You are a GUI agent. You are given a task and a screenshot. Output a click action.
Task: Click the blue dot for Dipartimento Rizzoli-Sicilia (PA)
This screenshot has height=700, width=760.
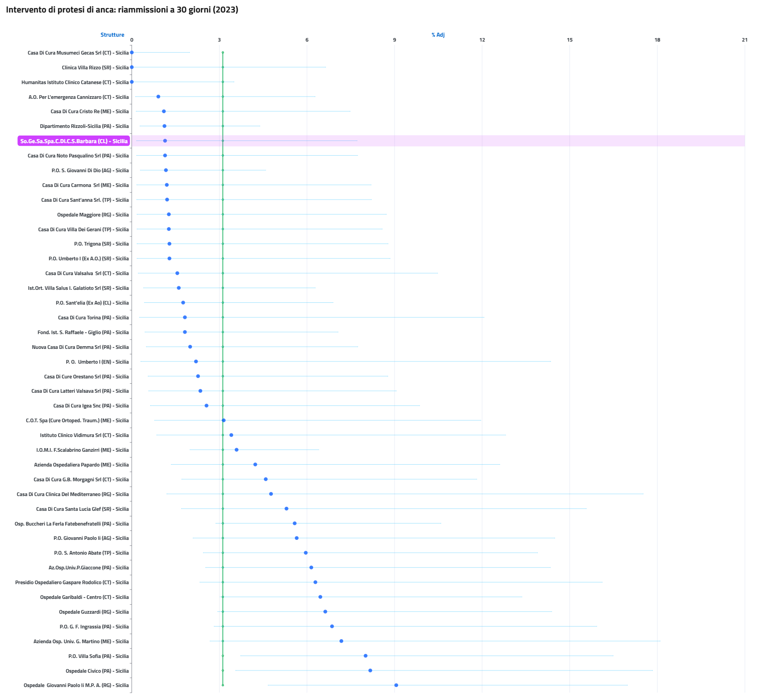pos(165,126)
